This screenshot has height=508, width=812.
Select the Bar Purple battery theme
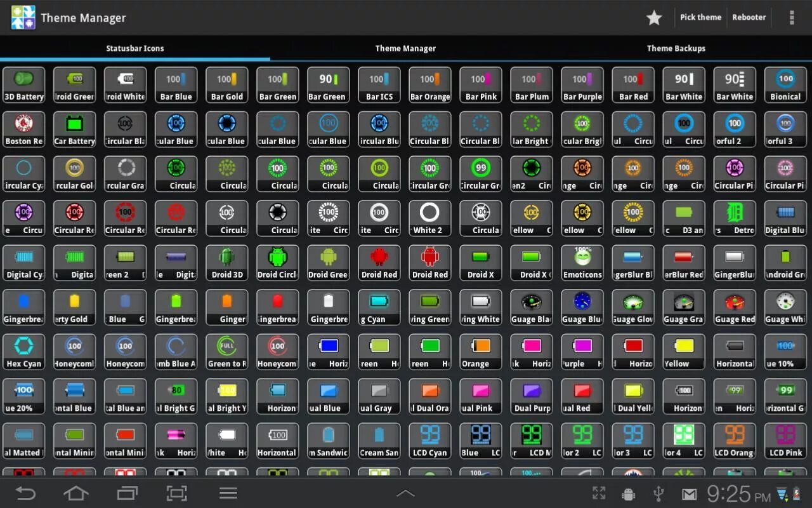[582, 85]
